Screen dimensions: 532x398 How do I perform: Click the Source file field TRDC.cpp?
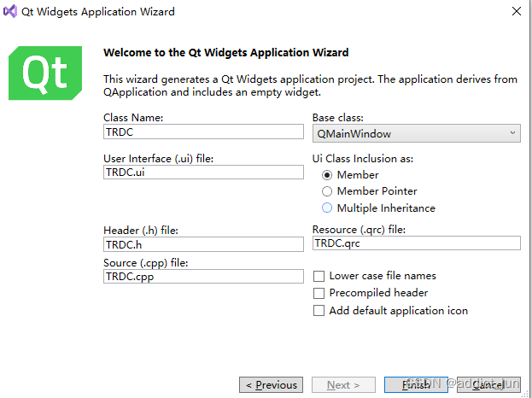203,277
